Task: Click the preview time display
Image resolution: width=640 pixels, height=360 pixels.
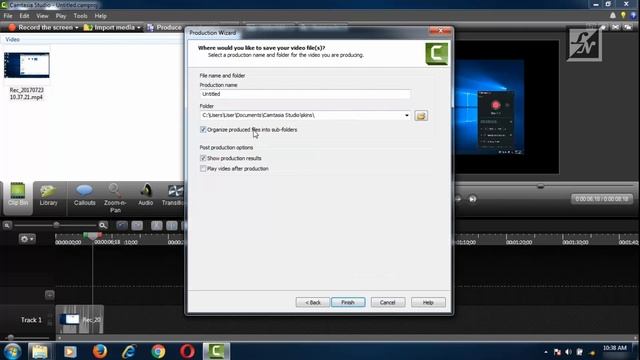Action: coord(602,199)
